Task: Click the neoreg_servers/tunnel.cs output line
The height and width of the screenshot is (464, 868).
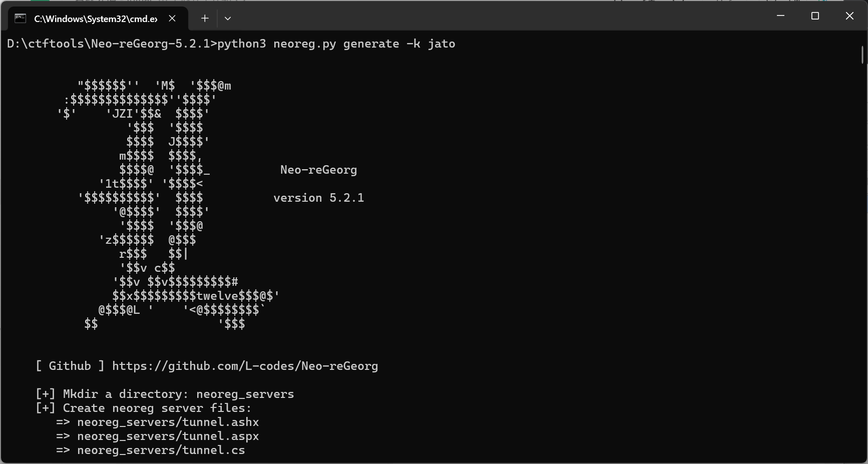Action: (x=161, y=450)
